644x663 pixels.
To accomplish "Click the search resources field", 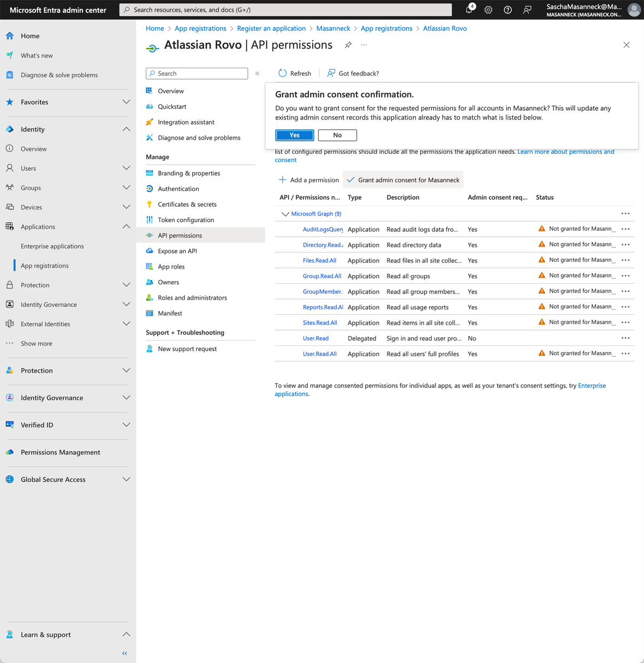I will (x=285, y=9).
